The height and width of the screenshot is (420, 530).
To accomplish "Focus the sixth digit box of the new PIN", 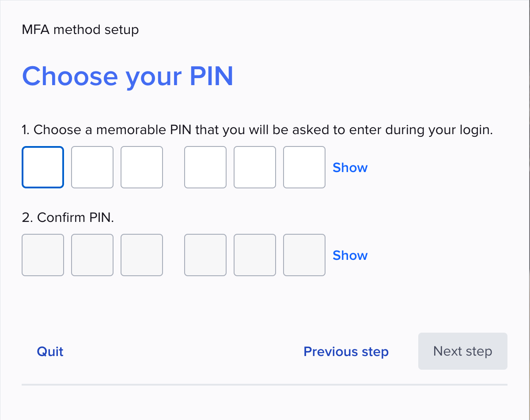I will pos(304,167).
